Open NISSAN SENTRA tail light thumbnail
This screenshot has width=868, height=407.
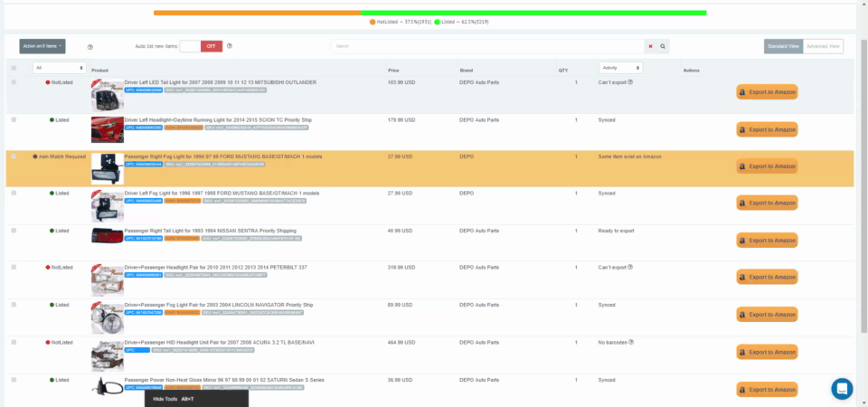pyautogui.click(x=108, y=235)
